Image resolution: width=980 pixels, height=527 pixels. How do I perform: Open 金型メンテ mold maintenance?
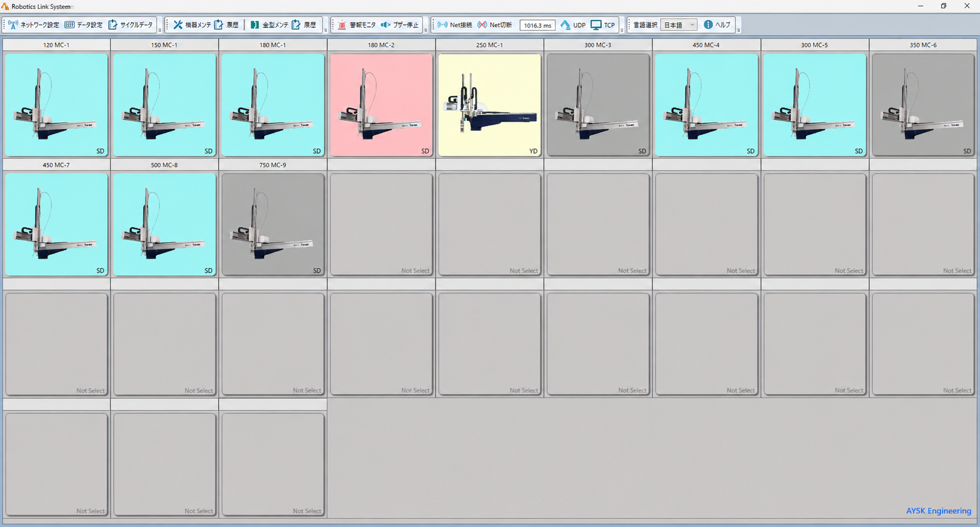[x=269, y=25]
